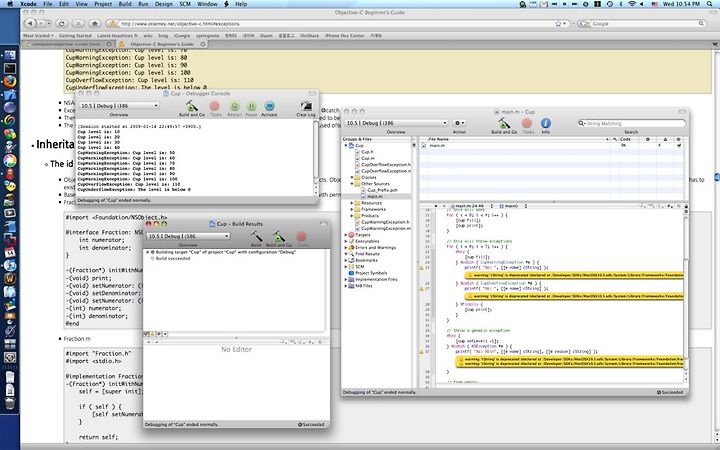Click the browser Reload button
Viewport: 720px width, 450px height.
click(62, 23)
